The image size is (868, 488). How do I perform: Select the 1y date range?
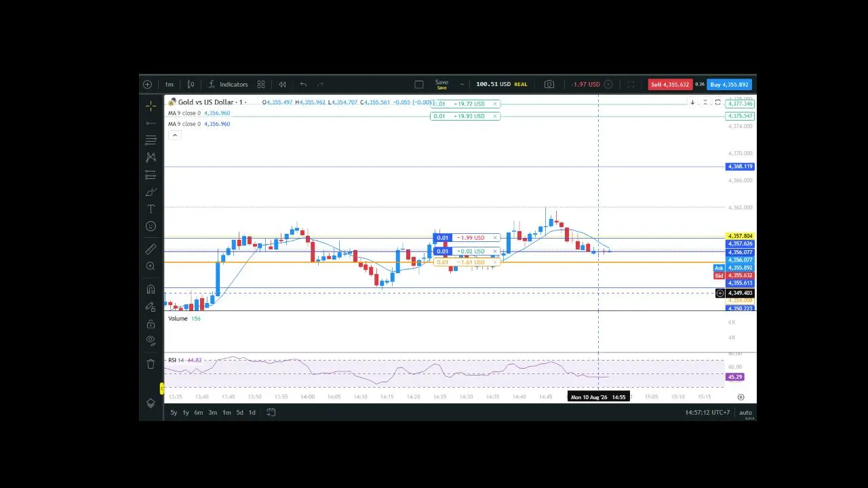[185, 413]
